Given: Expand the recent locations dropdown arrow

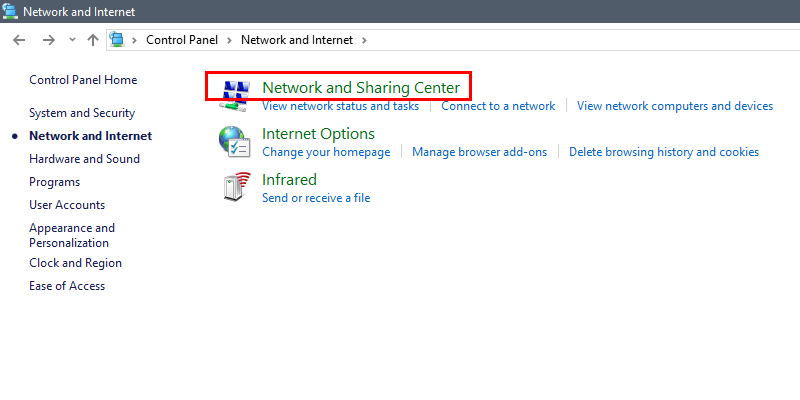Looking at the screenshot, I should pos(72,40).
